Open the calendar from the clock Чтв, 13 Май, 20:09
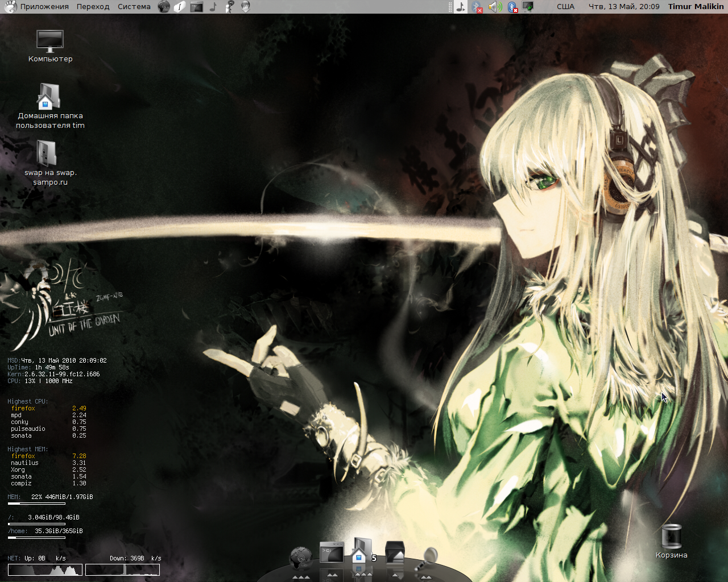Image resolution: width=728 pixels, height=582 pixels. coord(624,7)
